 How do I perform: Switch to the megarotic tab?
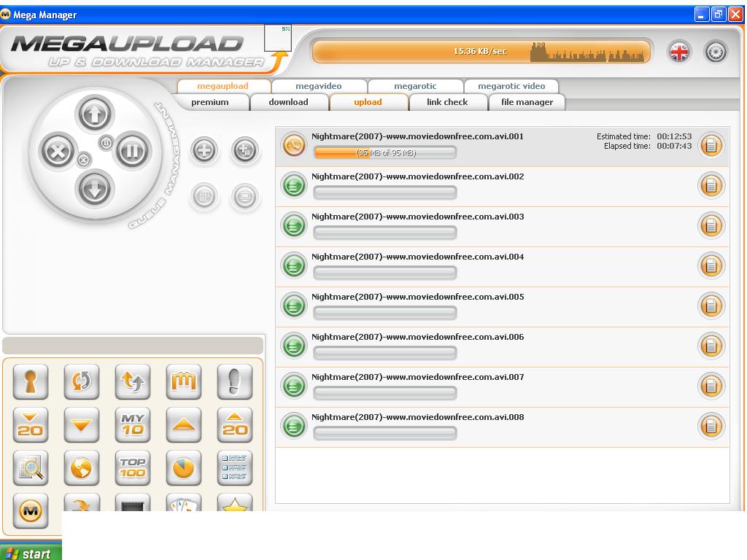click(415, 86)
